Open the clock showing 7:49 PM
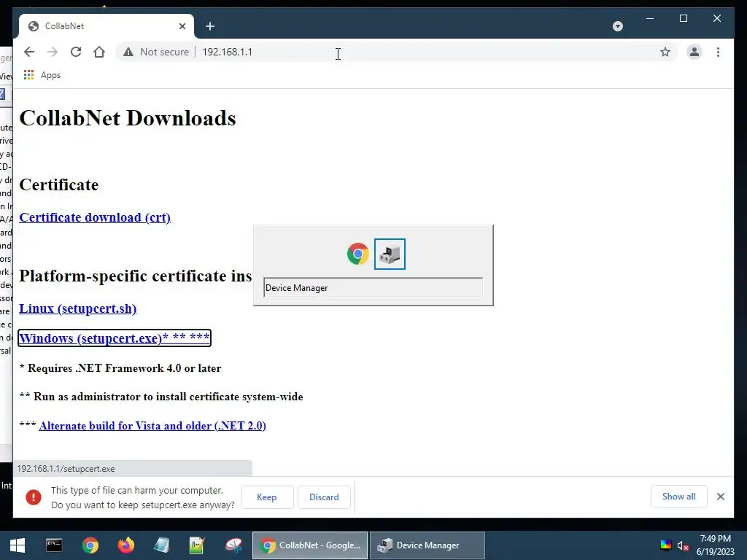The image size is (747, 560). click(715, 545)
